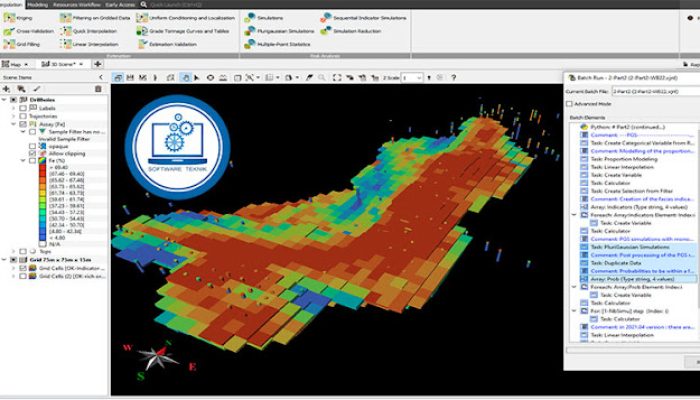
Task: Switch to the Map view tab
Action: tap(15, 64)
